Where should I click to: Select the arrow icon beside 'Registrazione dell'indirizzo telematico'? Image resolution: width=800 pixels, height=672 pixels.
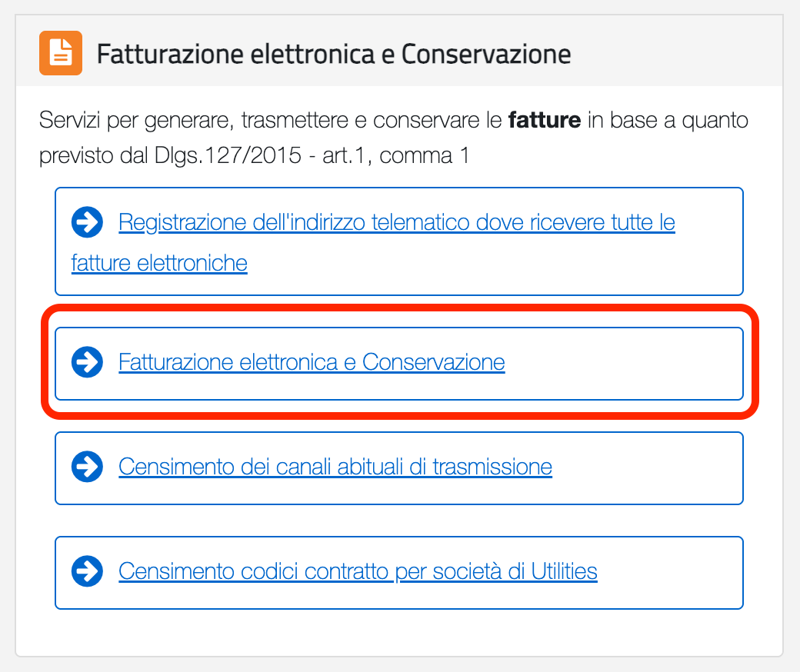click(87, 221)
